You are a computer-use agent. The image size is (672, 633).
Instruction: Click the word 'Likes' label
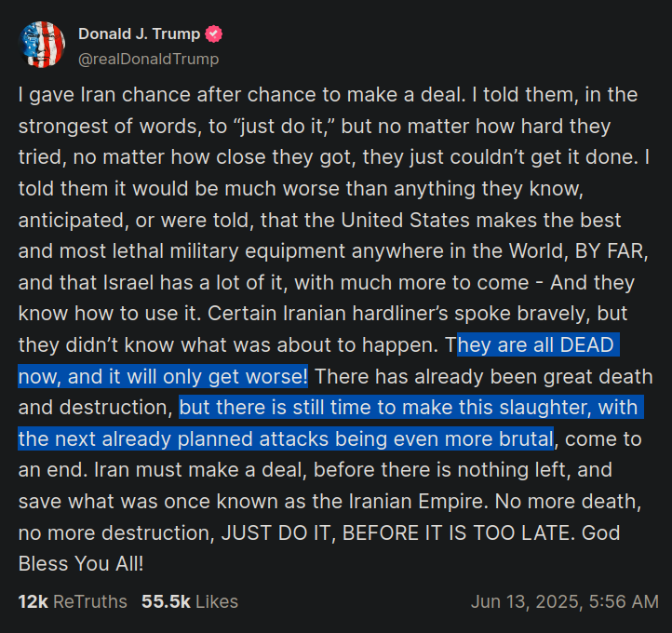[x=217, y=601]
